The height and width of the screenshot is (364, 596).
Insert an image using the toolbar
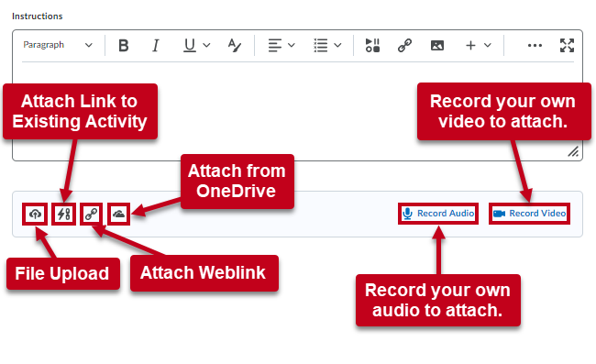coord(437,46)
